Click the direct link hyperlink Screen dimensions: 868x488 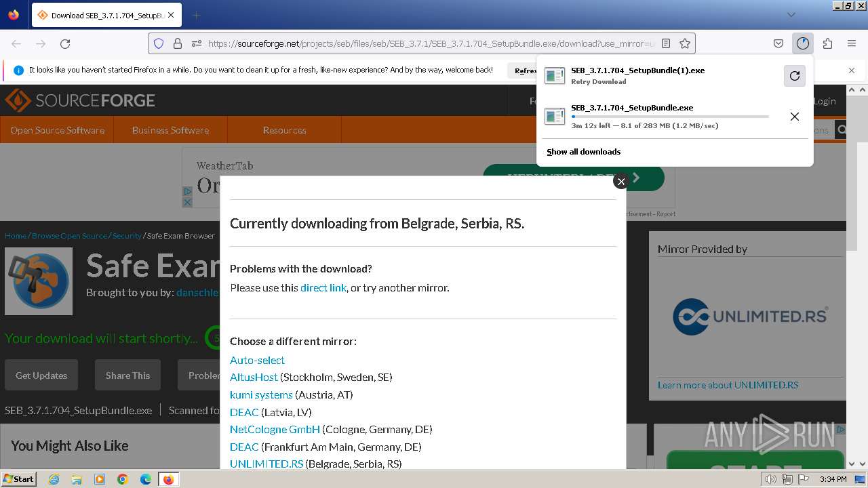(323, 287)
